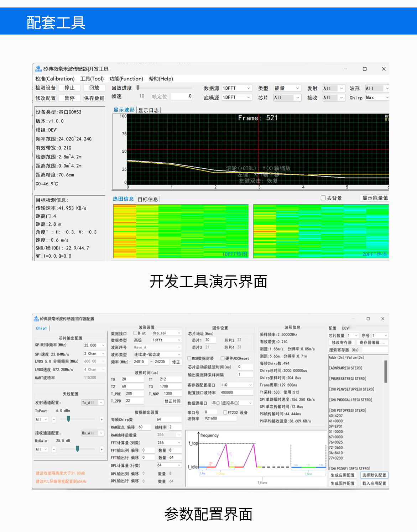Expand the 寄存器配置接口 IIC dropdown

(236, 385)
